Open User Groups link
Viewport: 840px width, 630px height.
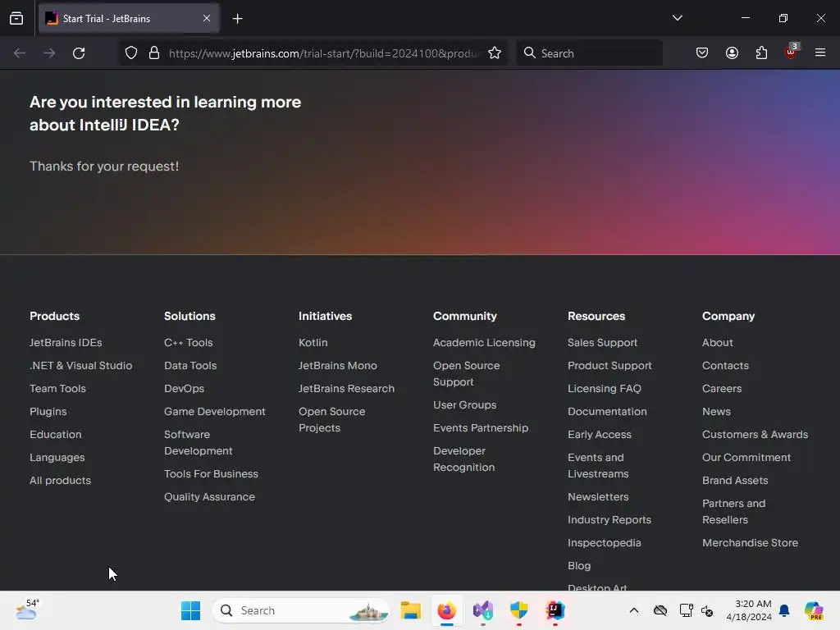pos(465,405)
